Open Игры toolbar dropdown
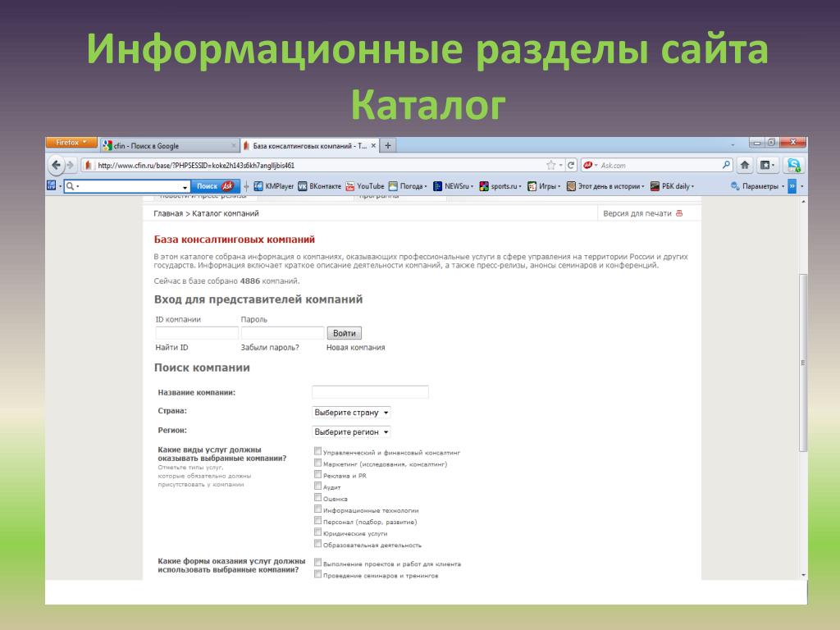The image size is (840, 630). tap(544, 186)
